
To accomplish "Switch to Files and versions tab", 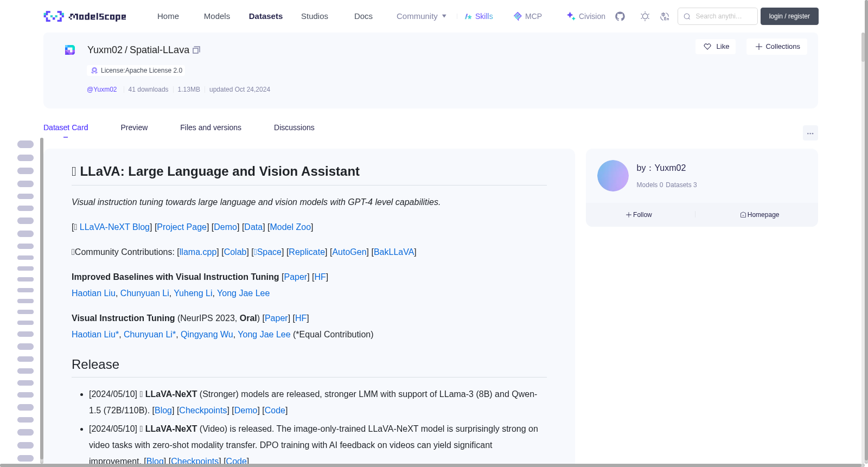I will pyautogui.click(x=210, y=127).
